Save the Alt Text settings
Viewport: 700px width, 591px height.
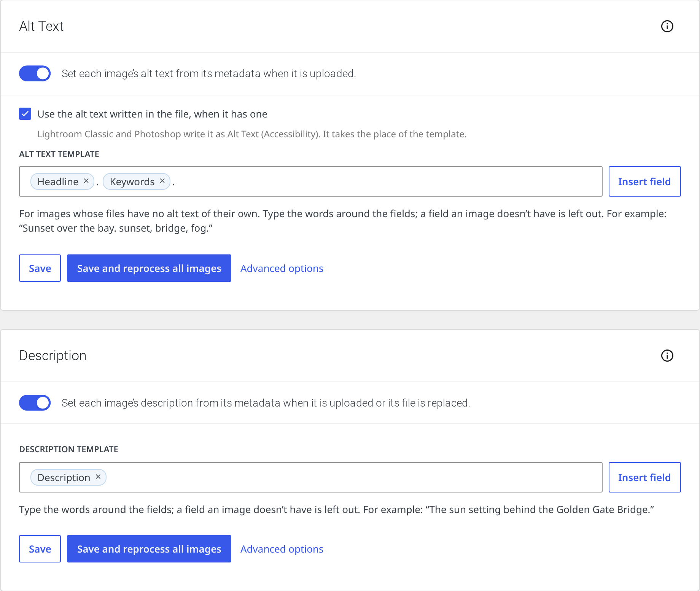click(x=40, y=268)
